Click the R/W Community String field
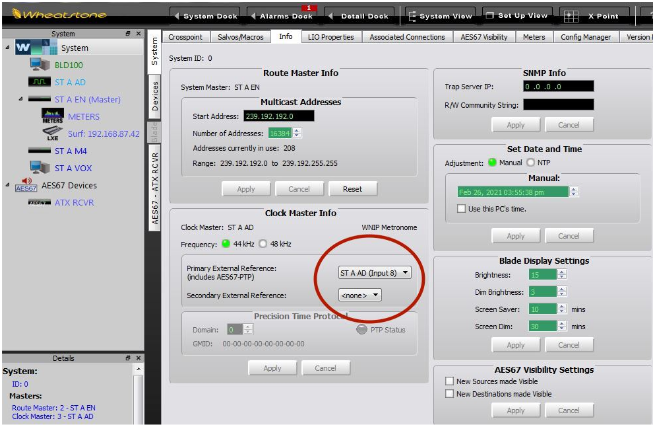This screenshot has height=428, width=659. pyautogui.click(x=559, y=105)
